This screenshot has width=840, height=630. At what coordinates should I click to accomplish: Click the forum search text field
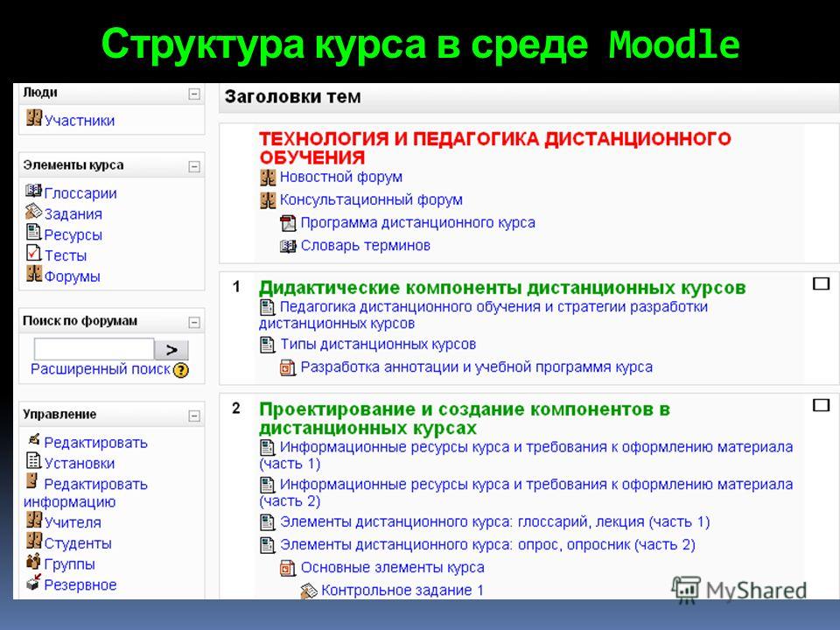tap(94, 349)
